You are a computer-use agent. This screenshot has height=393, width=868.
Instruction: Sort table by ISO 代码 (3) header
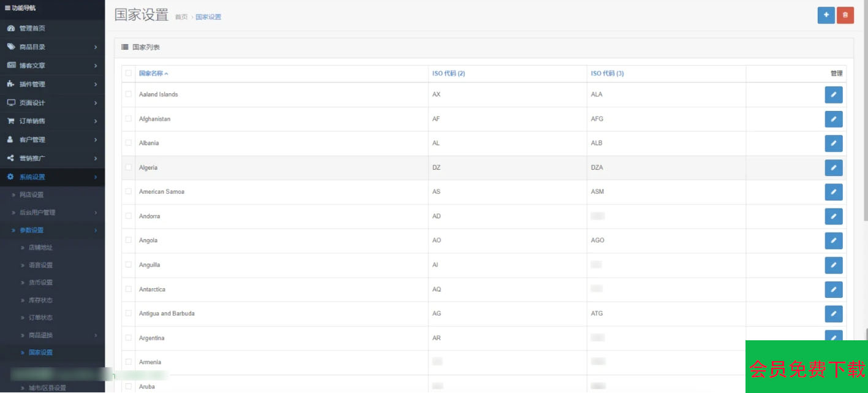607,73
